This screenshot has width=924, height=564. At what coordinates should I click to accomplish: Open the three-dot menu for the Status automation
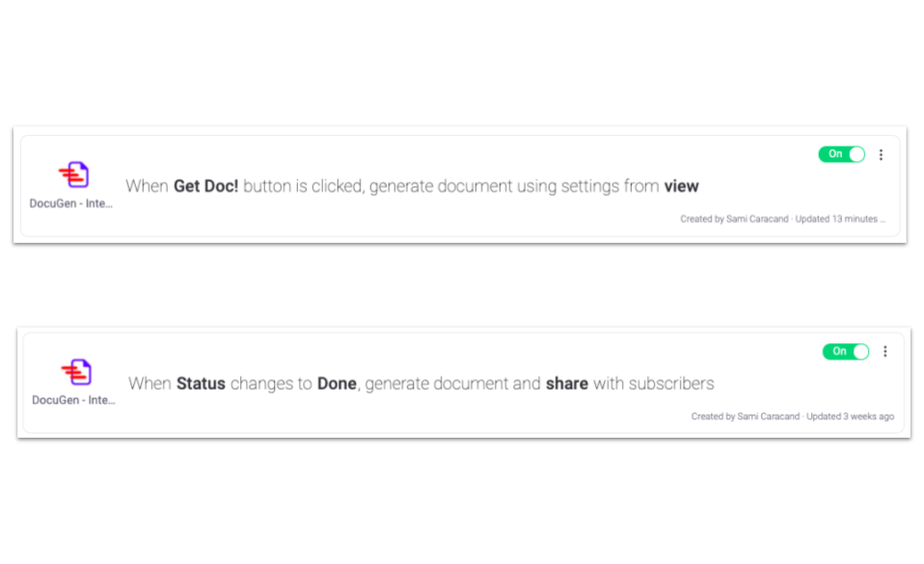pos(884,352)
